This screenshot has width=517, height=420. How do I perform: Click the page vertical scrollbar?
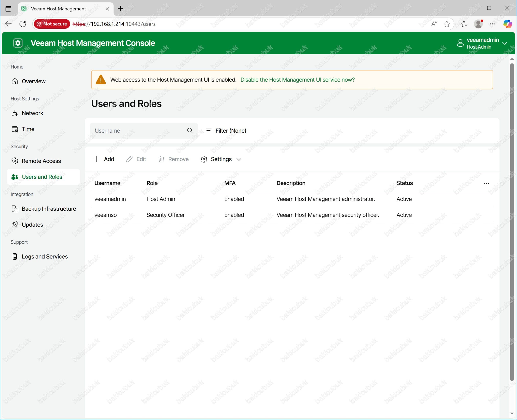click(512, 222)
